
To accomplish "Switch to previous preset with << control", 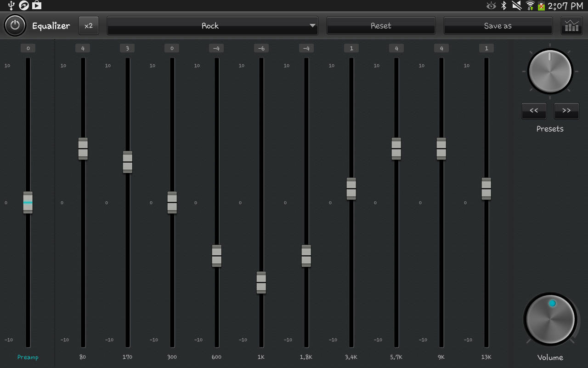I will point(534,111).
